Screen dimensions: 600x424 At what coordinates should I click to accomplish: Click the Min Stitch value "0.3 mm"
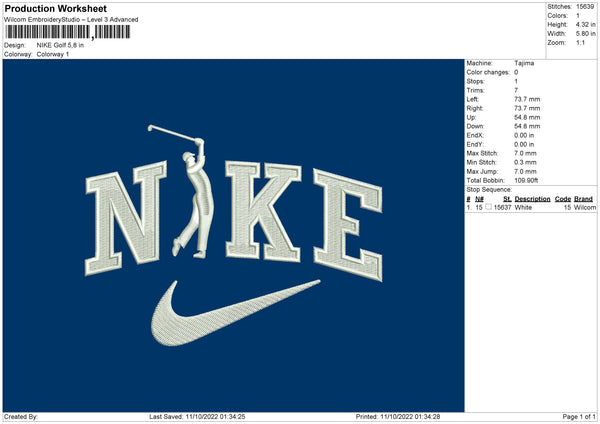(525, 162)
